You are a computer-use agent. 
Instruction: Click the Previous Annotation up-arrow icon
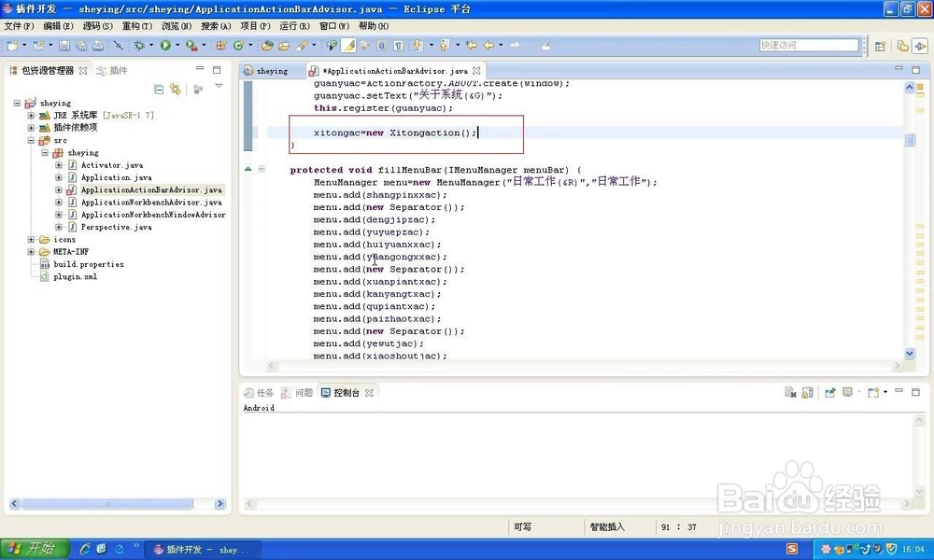(x=445, y=45)
